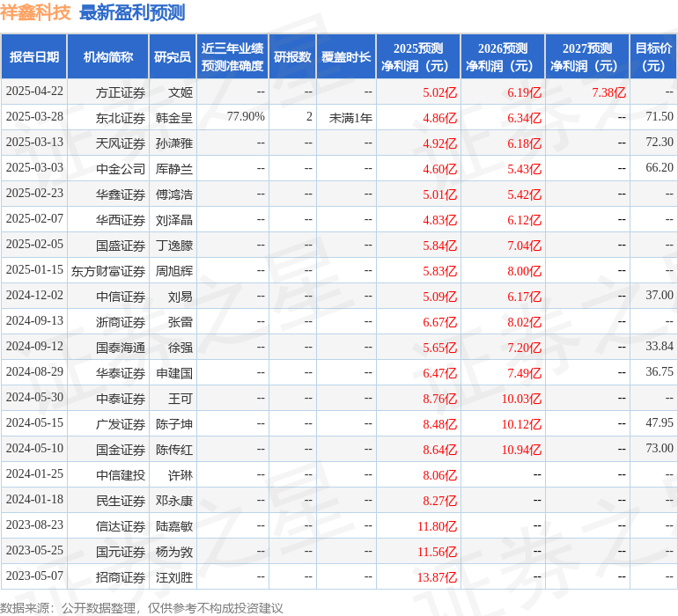This screenshot has width=678, height=616.
Task: Click the 机构简称 column header
Action: pyautogui.click(x=108, y=57)
